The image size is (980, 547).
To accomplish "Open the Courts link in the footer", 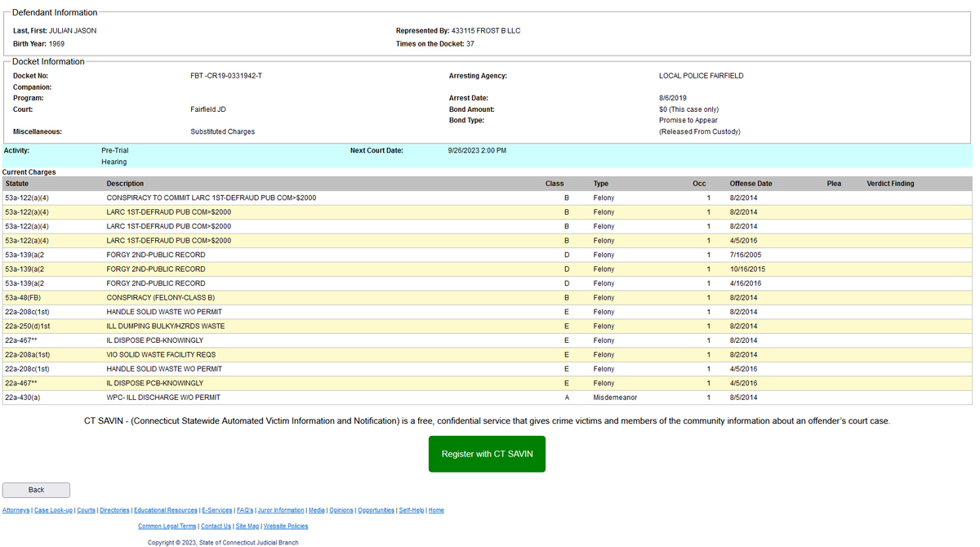I will pos(86,510).
